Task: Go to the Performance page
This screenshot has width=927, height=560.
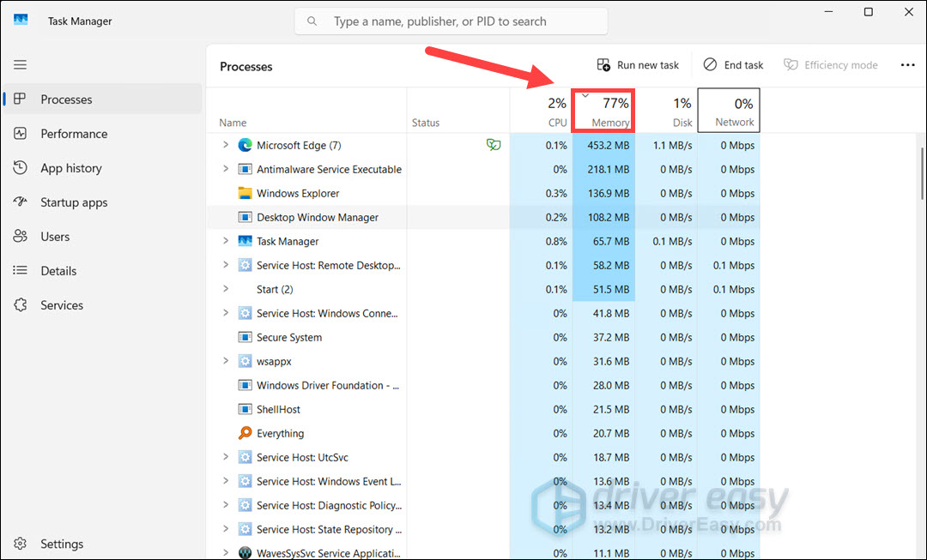Action: (x=103, y=134)
